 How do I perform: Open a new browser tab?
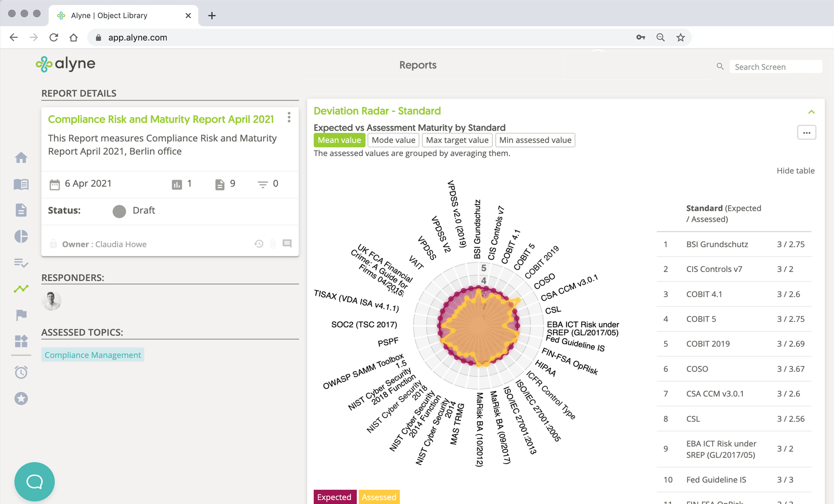pos(212,15)
